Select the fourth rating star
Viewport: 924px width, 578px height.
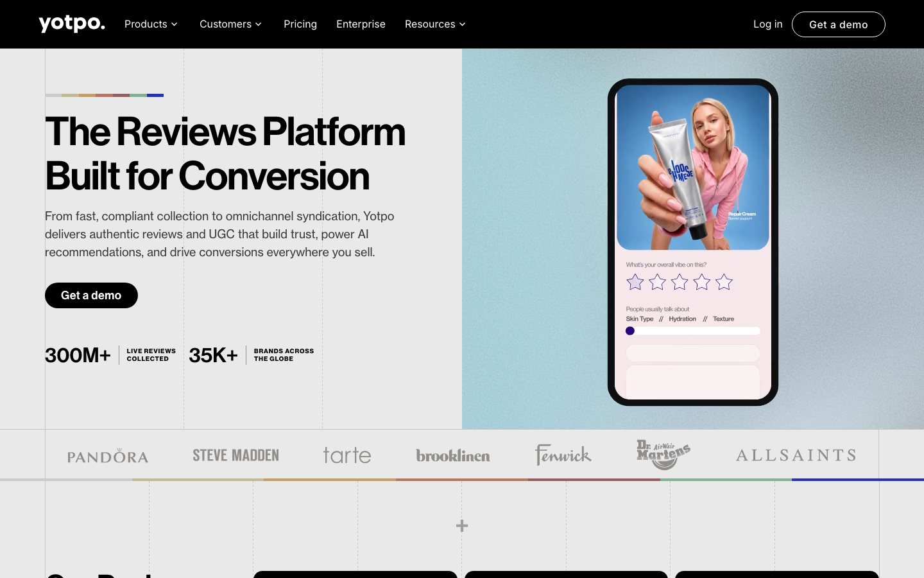(702, 282)
